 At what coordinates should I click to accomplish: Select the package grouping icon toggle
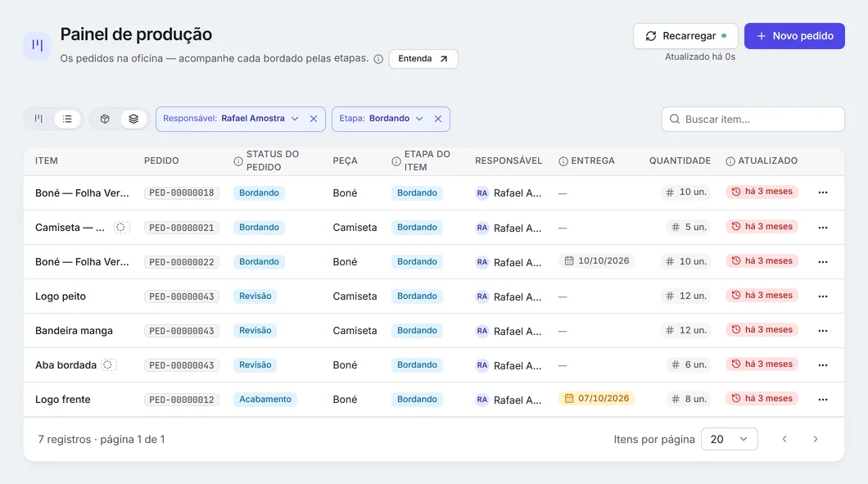(x=105, y=119)
